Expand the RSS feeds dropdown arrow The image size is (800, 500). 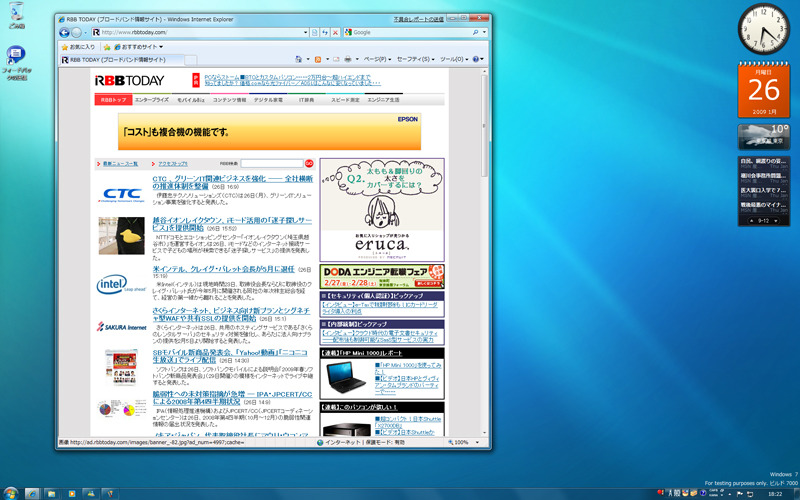pos(327,59)
